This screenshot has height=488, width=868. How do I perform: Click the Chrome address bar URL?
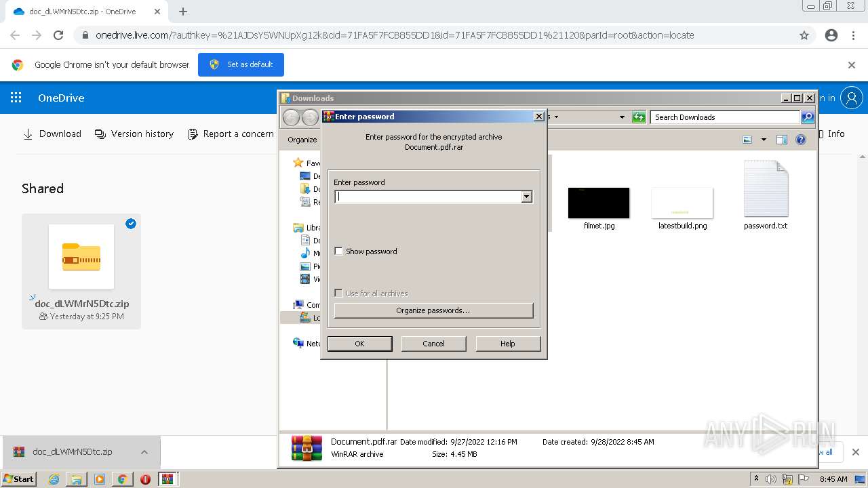[395, 35]
